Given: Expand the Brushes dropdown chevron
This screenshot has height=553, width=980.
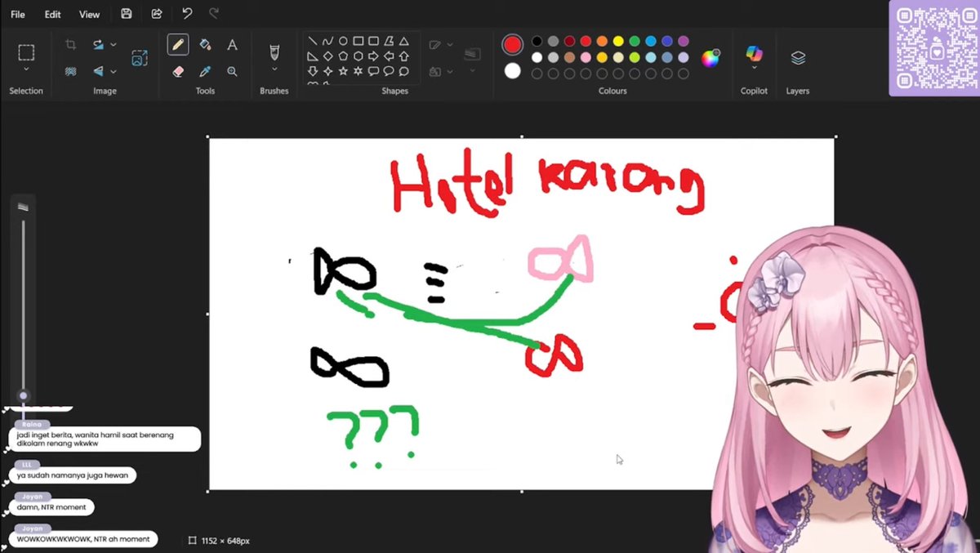Looking at the screenshot, I should pyautogui.click(x=274, y=70).
